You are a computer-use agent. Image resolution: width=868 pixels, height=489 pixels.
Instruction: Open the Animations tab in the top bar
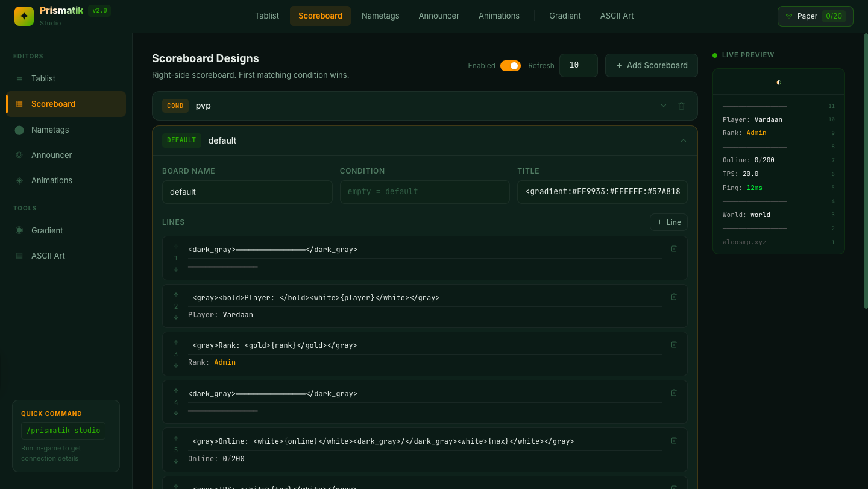tap(499, 16)
